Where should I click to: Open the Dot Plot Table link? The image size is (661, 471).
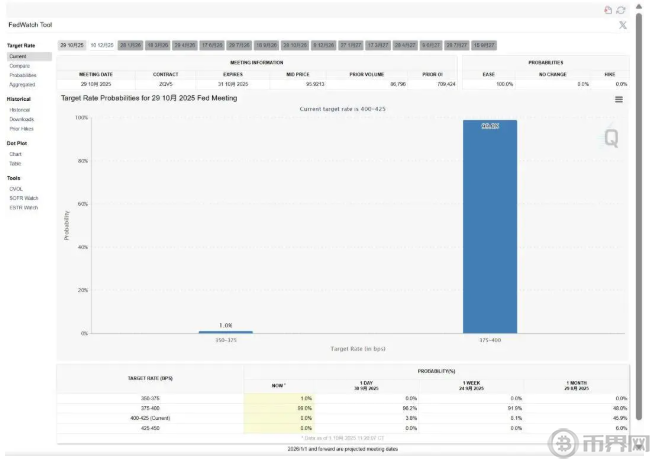coord(15,163)
